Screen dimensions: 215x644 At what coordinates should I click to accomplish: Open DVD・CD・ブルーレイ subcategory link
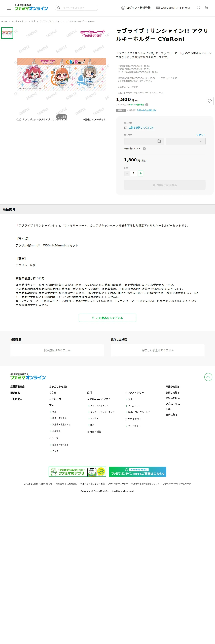point(139,412)
